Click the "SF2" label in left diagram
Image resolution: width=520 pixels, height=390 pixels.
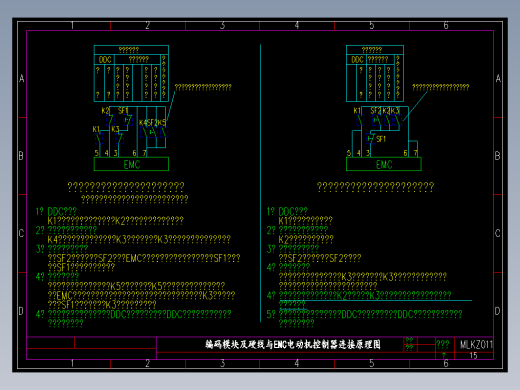pos(152,123)
